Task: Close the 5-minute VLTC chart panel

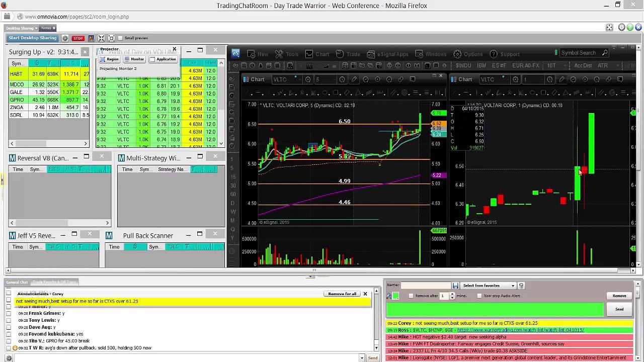Action: [x=441, y=76]
